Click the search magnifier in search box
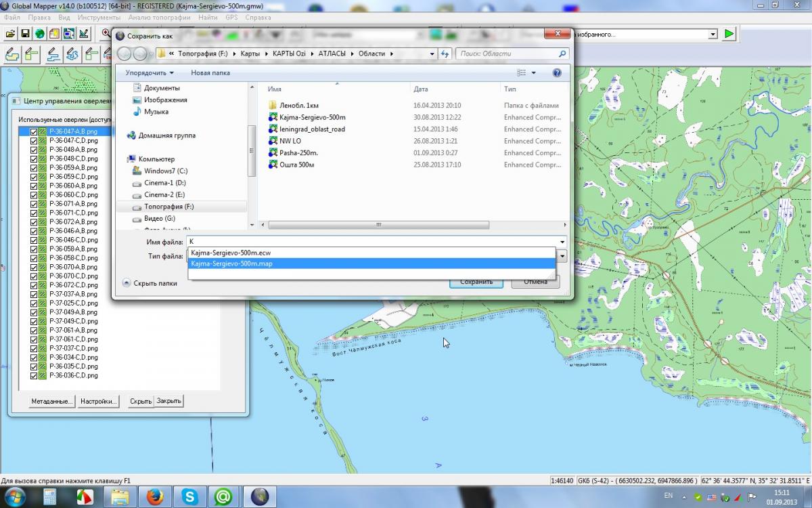The width and height of the screenshot is (812, 508). [562, 54]
